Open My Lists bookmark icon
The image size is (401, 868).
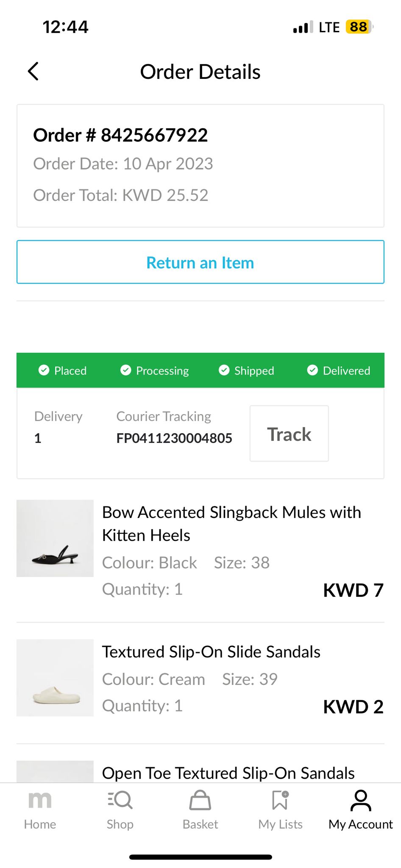tap(280, 800)
